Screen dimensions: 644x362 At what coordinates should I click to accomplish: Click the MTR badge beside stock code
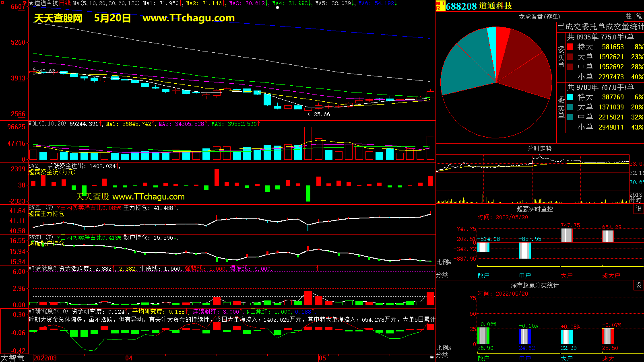click(440, 6)
